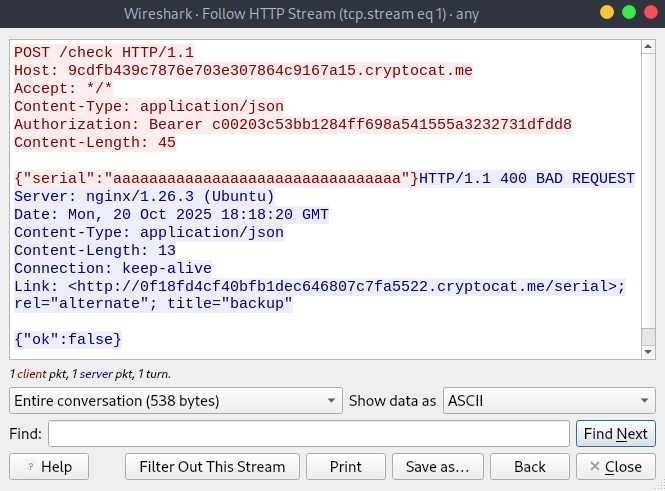Click the Authorization Bearer token line
Viewport: 665px width, 491px height.
click(x=293, y=125)
